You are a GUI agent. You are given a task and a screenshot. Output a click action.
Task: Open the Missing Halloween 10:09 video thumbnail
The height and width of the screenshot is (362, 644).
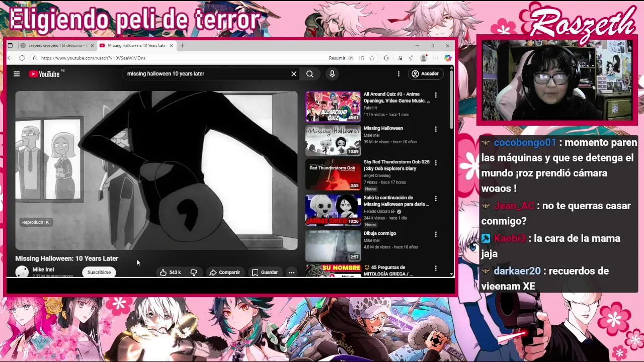(333, 140)
